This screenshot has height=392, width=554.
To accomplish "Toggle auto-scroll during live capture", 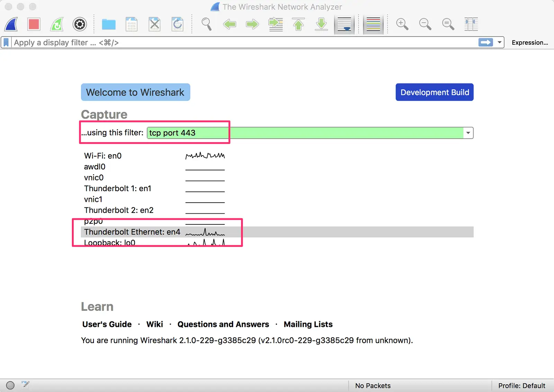I will click(x=345, y=25).
